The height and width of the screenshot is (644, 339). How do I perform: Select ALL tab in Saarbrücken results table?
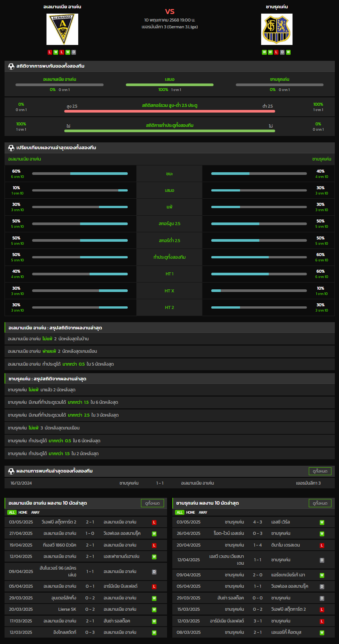click(180, 513)
